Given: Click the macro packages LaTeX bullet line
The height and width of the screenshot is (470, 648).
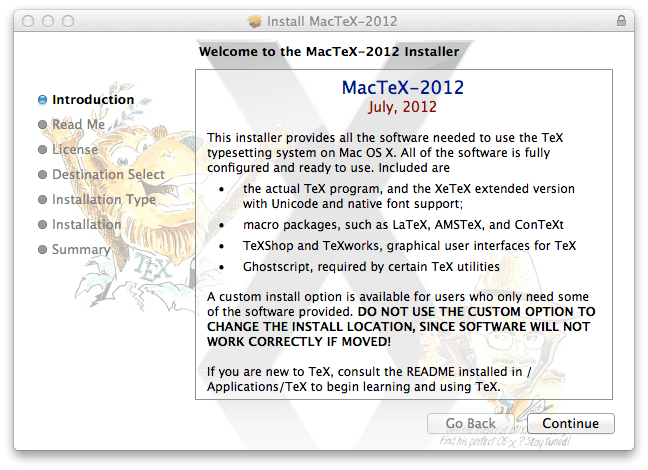Looking at the screenshot, I should (403, 224).
